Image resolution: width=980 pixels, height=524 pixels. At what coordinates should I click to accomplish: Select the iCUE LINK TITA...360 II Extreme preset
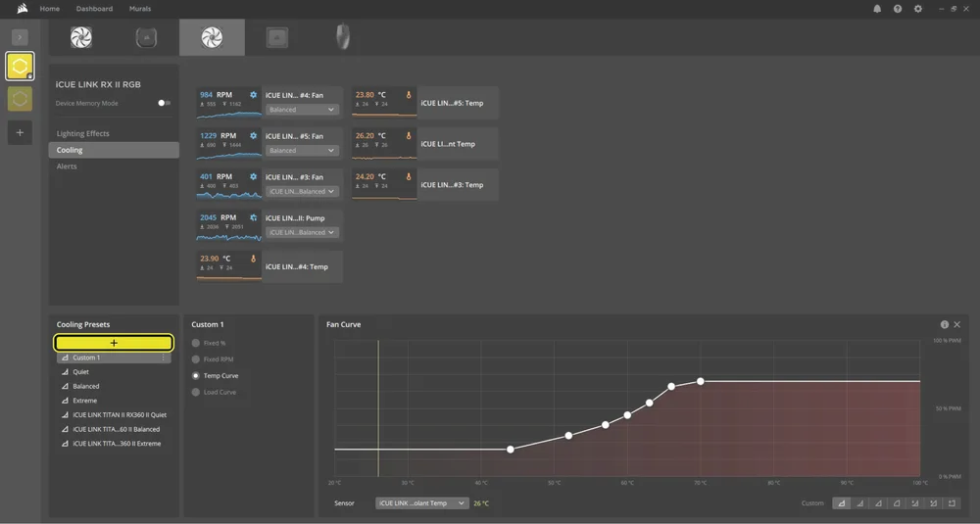click(114, 444)
